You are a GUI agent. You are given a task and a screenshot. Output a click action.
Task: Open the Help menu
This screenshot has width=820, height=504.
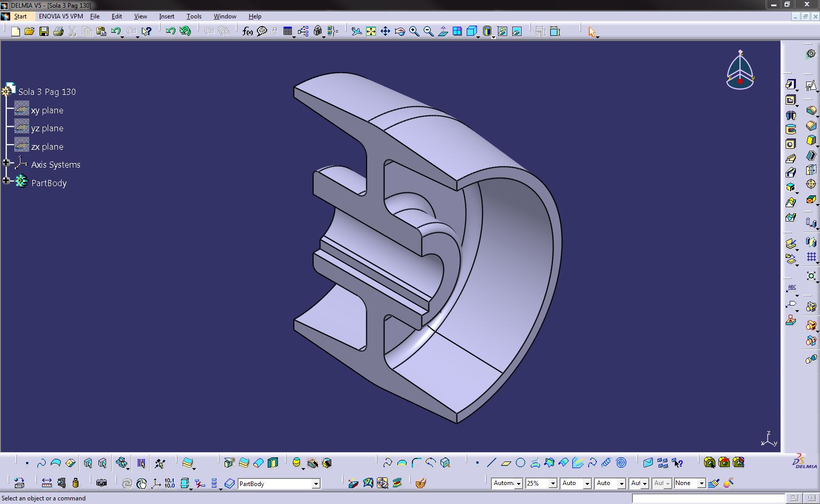255,16
